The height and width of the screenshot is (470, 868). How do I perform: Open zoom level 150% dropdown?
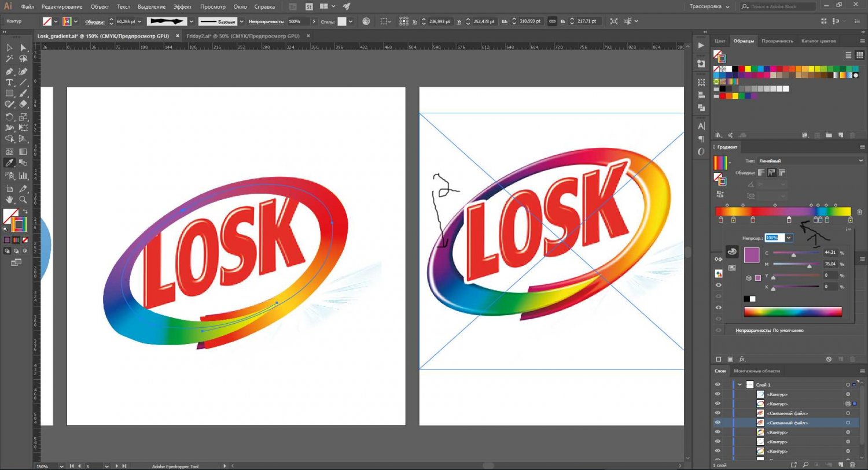pyautogui.click(x=61, y=466)
